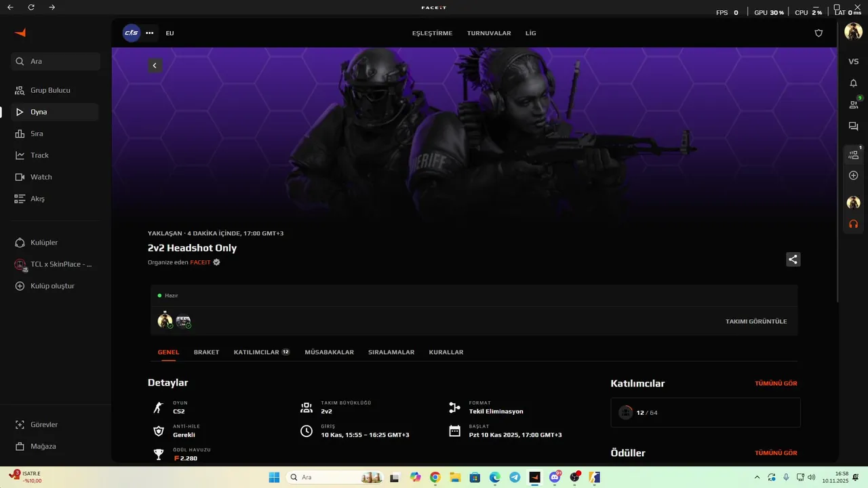Open notifications bell in right rail

pyautogui.click(x=854, y=83)
